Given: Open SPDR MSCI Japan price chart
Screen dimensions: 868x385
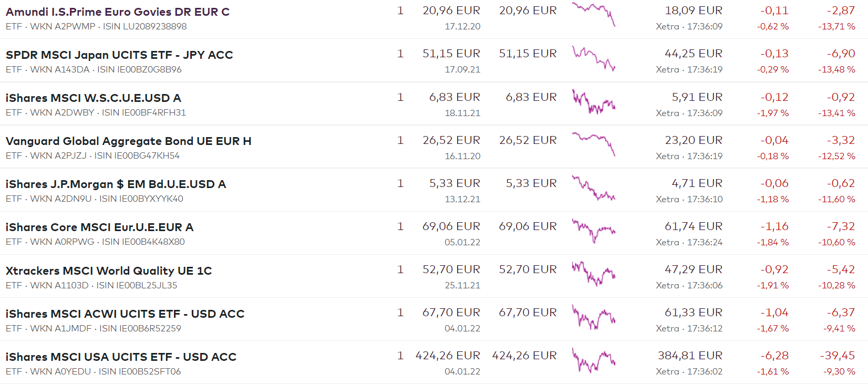Looking at the screenshot, I should point(594,58).
